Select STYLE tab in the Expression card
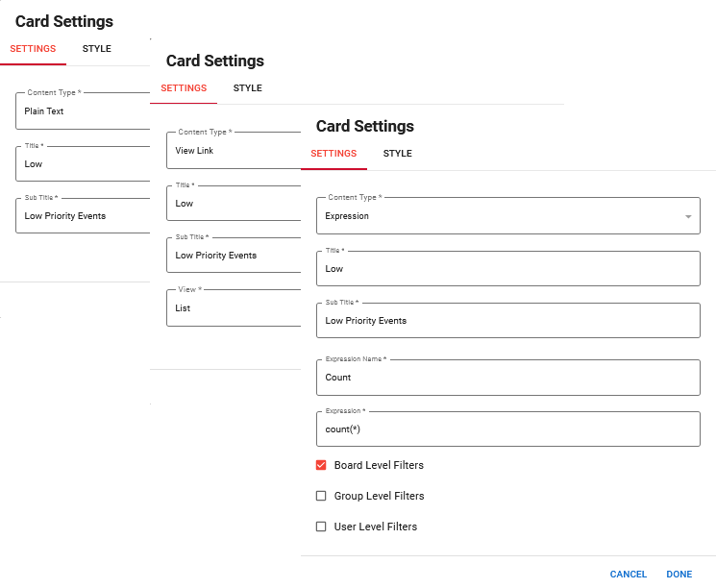 (397, 154)
